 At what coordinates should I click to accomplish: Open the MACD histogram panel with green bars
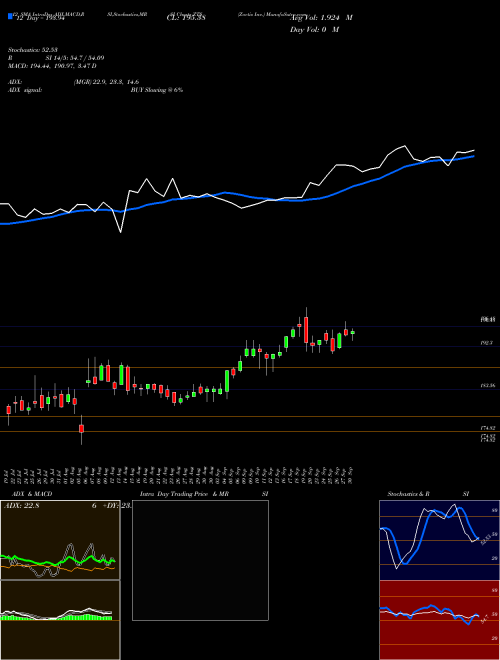click(60, 620)
